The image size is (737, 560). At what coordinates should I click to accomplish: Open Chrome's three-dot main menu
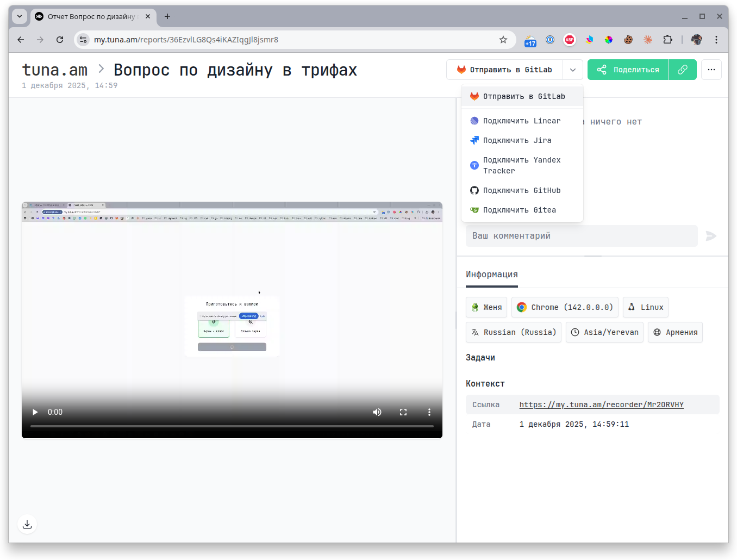click(716, 40)
